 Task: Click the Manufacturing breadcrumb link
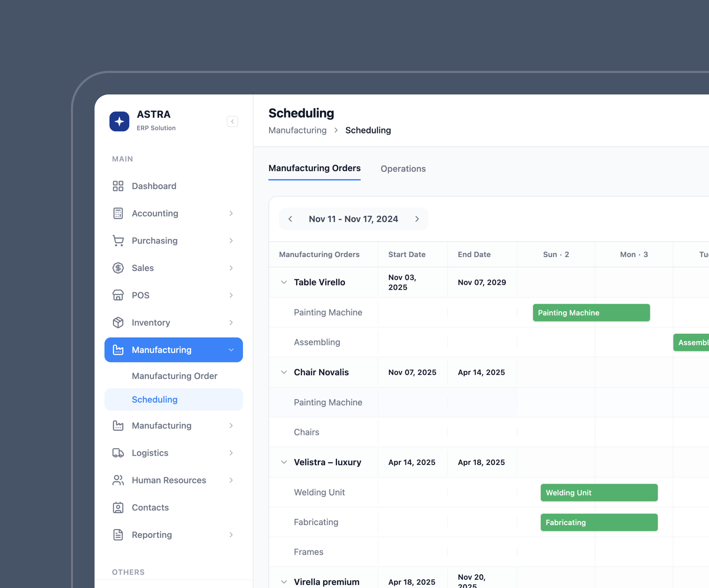pos(297,130)
